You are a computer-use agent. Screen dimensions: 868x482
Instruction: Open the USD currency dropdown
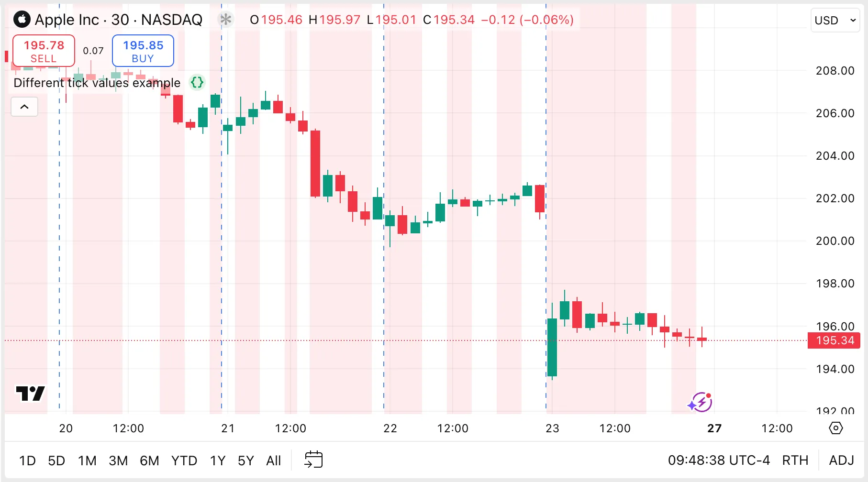point(835,21)
